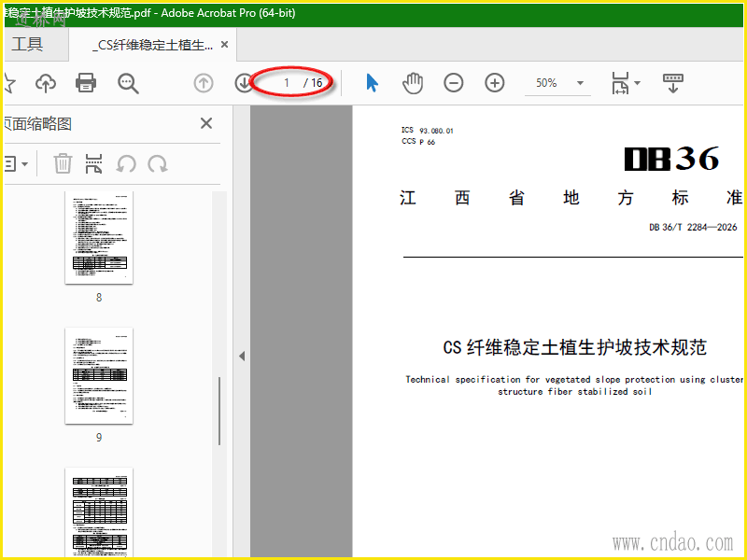The height and width of the screenshot is (560, 747).
Task: Click the English title Technical specification line
Action: tap(574, 380)
